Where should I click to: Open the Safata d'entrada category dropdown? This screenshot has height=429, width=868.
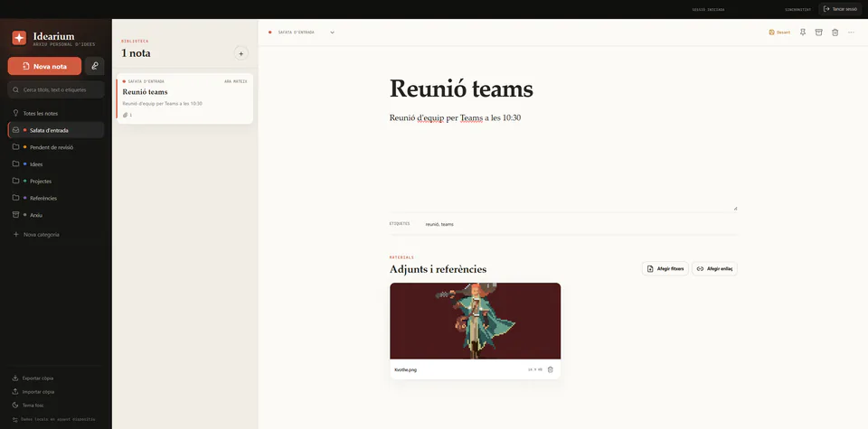(x=302, y=33)
